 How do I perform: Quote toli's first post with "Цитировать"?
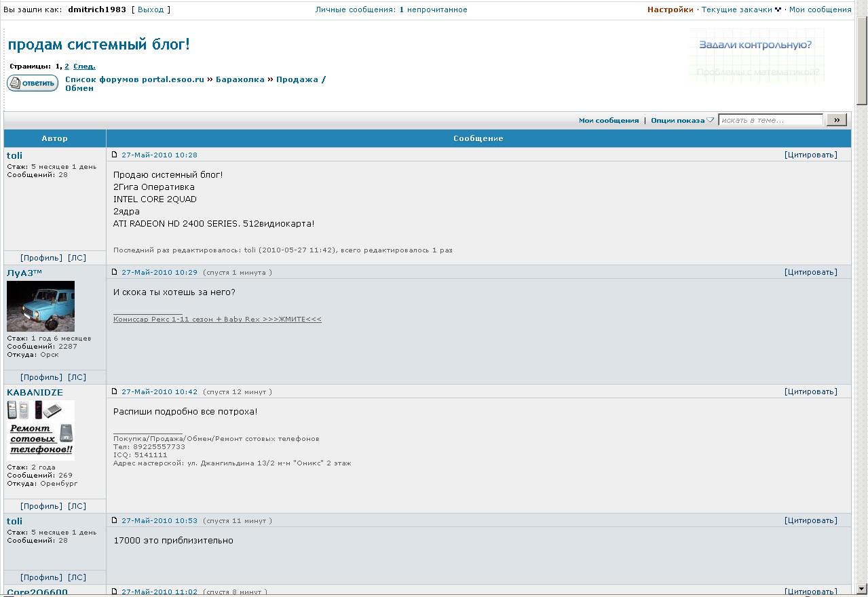(x=810, y=155)
